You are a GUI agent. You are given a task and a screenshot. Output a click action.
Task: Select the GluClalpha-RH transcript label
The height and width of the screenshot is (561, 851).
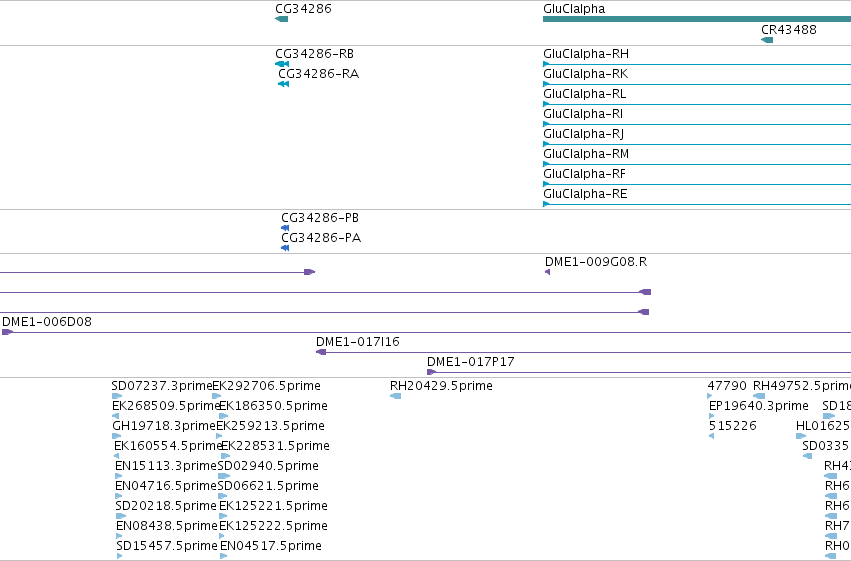[x=586, y=54]
